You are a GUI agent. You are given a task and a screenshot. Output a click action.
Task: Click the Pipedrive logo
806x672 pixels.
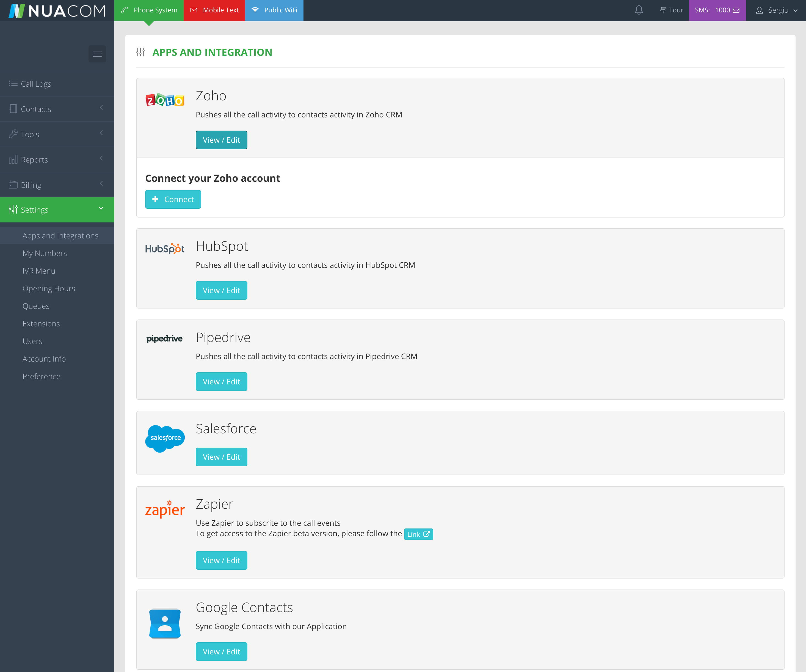tap(165, 339)
